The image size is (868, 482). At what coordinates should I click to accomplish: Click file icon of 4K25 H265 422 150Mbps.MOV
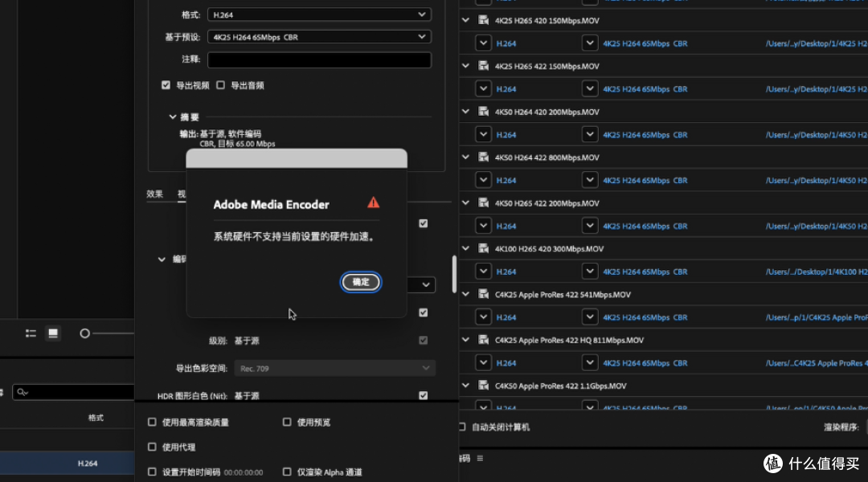pos(483,66)
